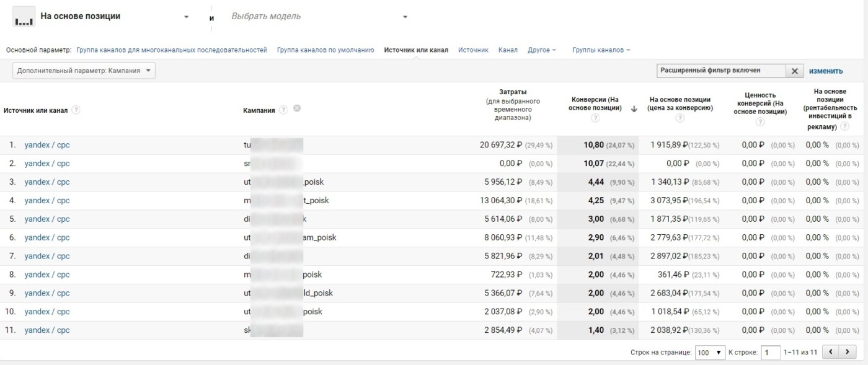Open yandex / cpc link in row 2
Screen dimensions: 868x365
[x=47, y=164]
